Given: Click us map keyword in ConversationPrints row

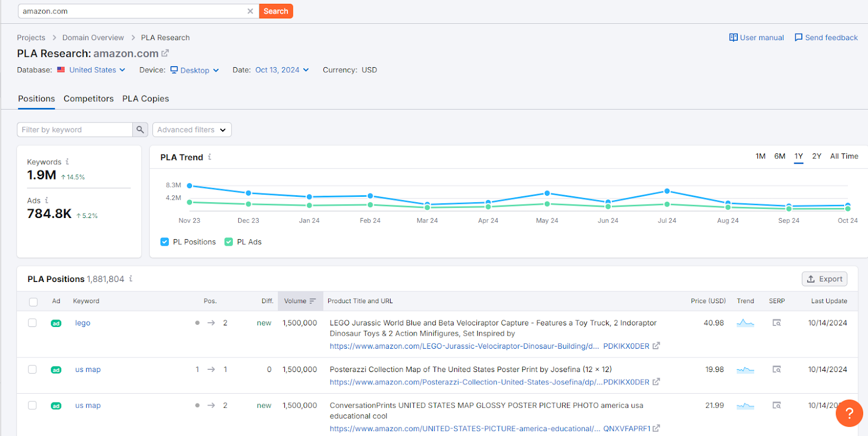Looking at the screenshot, I should [x=88, y=405].
